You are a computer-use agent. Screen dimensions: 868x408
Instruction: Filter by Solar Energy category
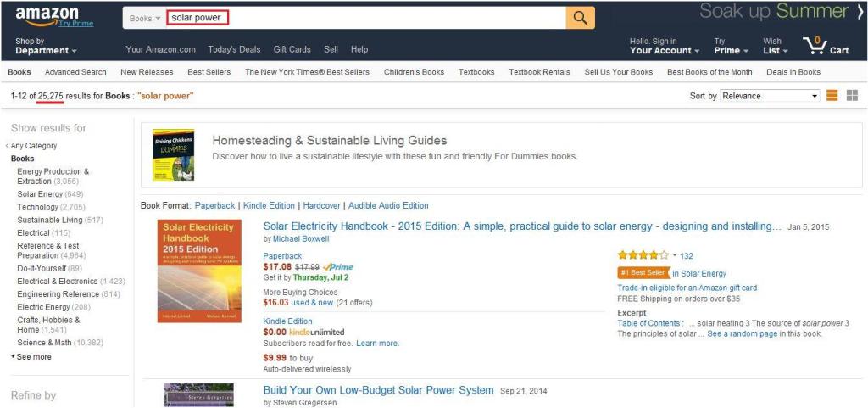39,194
